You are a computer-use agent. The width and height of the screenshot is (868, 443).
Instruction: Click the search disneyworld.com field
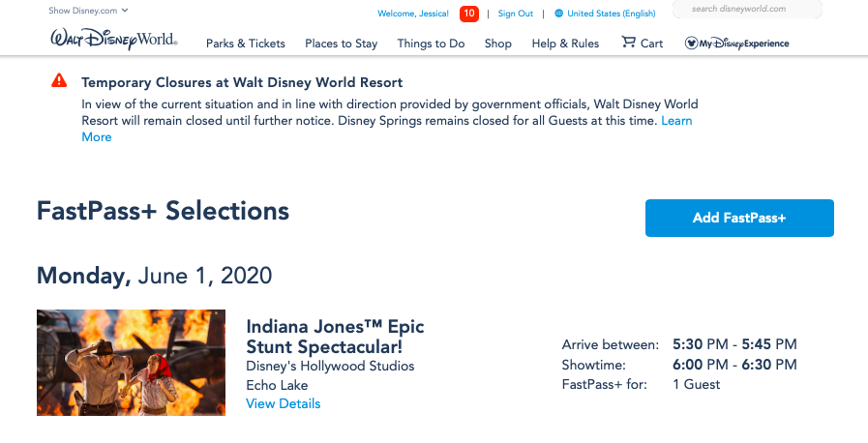pyautogui.click(x=747, y=9)
